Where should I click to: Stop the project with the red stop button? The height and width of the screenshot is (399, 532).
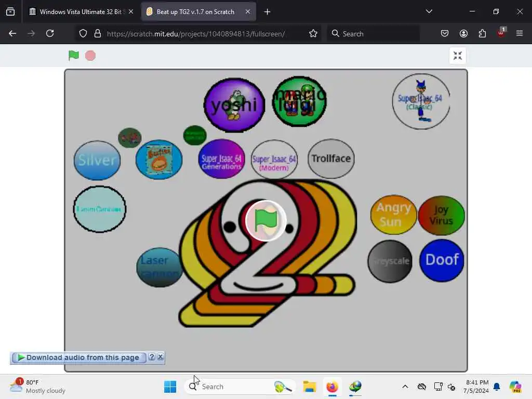(x=90, y=56)
